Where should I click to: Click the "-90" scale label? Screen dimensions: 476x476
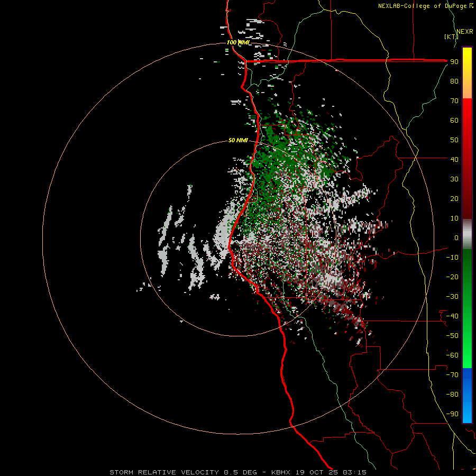click(452, 414)
